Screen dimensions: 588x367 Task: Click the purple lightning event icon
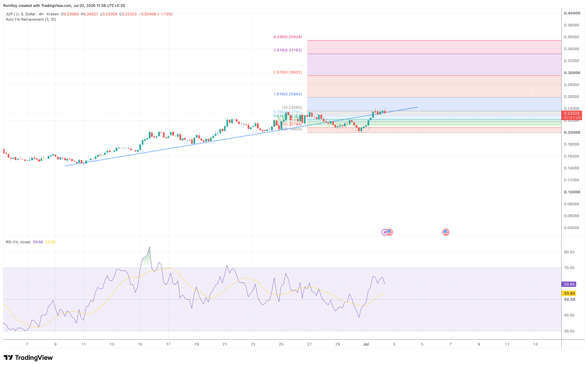(x=384, y=232)
